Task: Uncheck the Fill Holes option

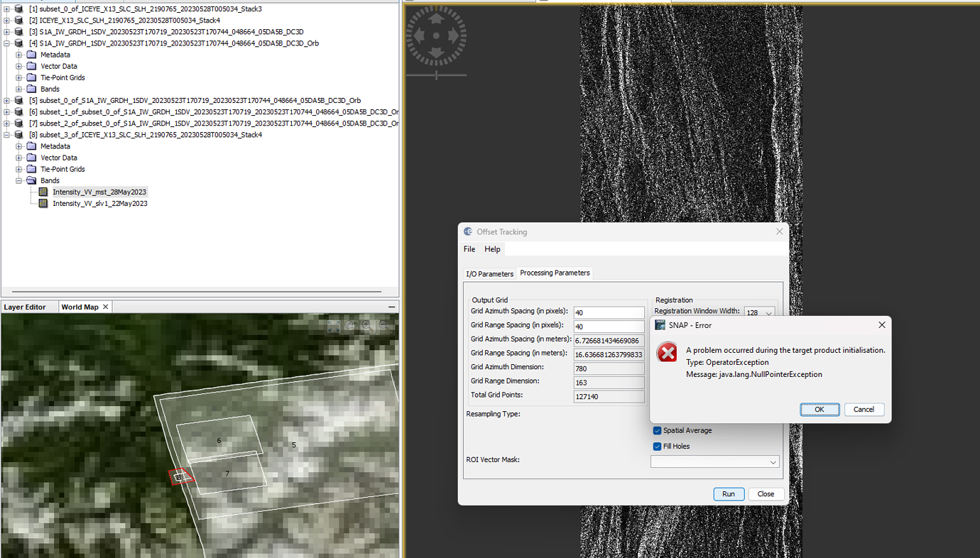Action: [657, 446]
